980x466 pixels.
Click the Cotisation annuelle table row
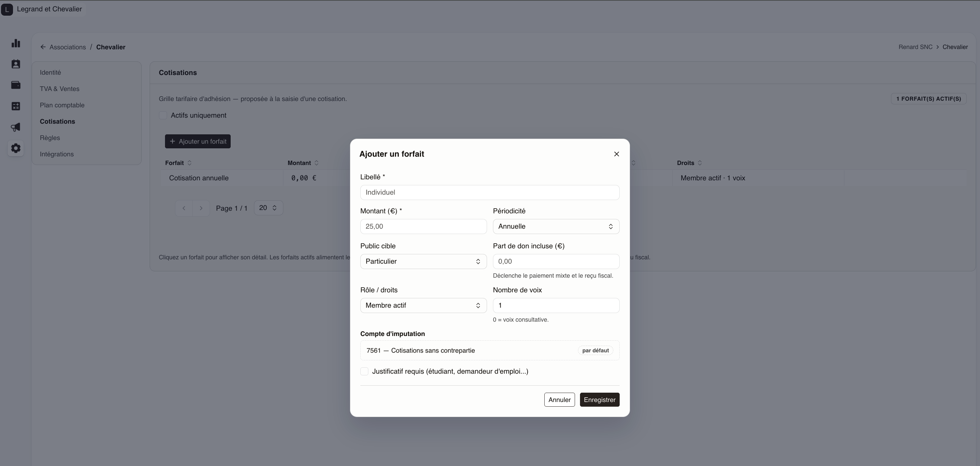(563, 178)
